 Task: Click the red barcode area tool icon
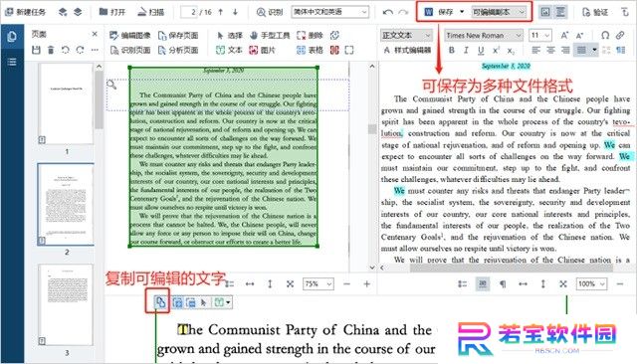coord(334,51)
